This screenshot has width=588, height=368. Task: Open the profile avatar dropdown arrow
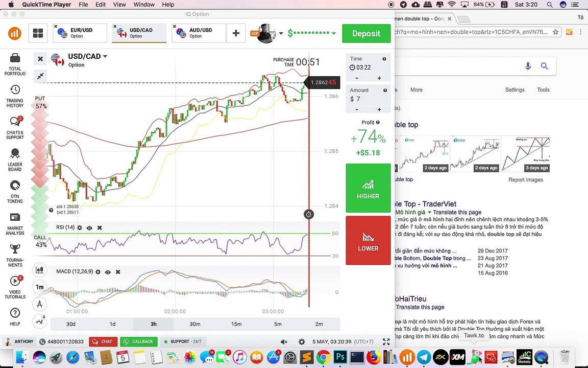(x=281, y=33)
